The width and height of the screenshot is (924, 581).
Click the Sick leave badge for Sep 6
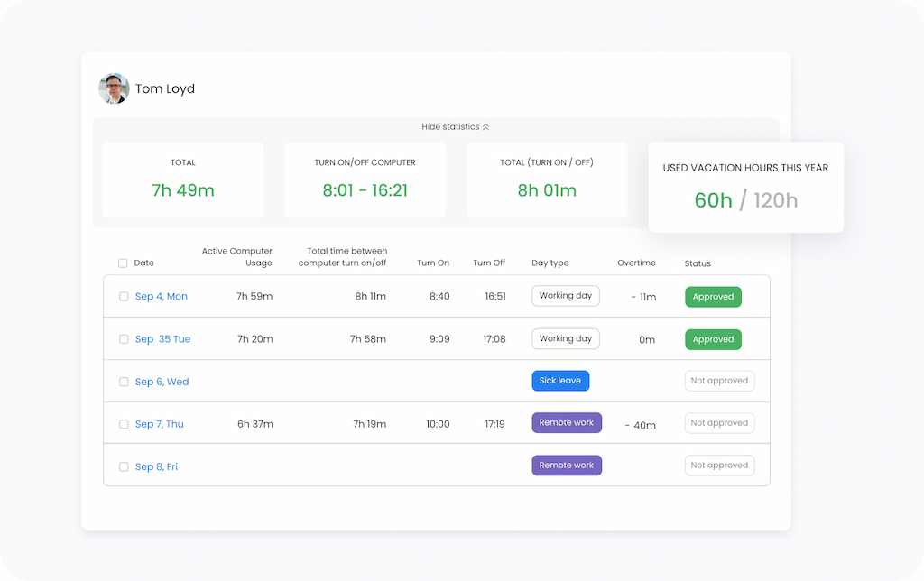tap(560, 380)
